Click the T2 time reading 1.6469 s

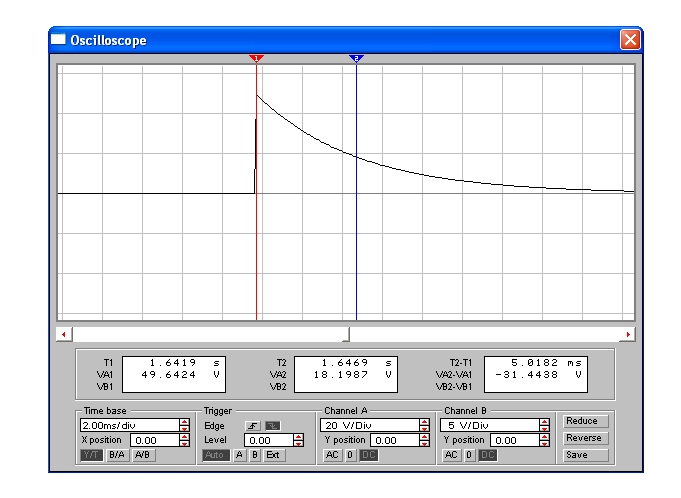[357, 363]
